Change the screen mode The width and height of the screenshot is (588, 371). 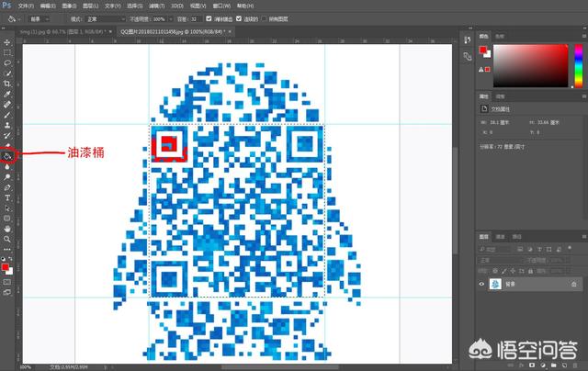7,292
